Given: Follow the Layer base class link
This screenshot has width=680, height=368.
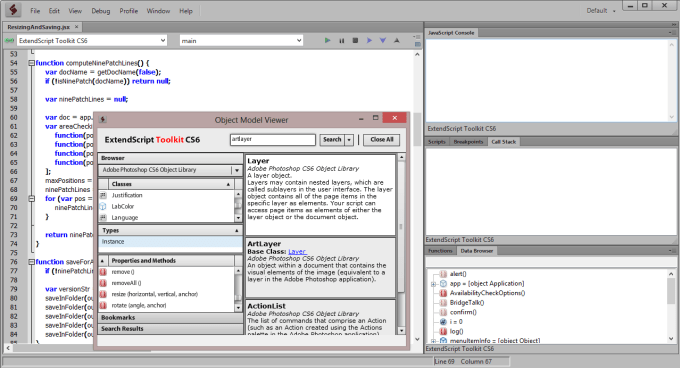Looking at the screenshot, I should tap(297, 251).
